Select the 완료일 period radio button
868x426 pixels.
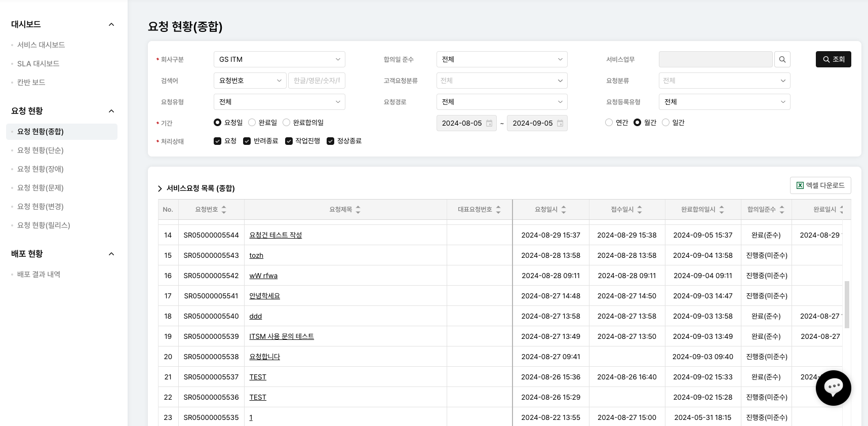click(252, 123)
